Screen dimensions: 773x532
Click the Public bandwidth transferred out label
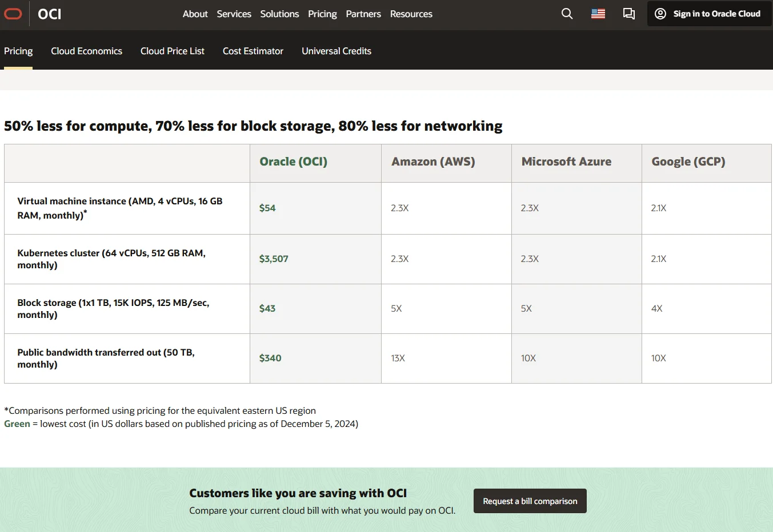point(106,358)
